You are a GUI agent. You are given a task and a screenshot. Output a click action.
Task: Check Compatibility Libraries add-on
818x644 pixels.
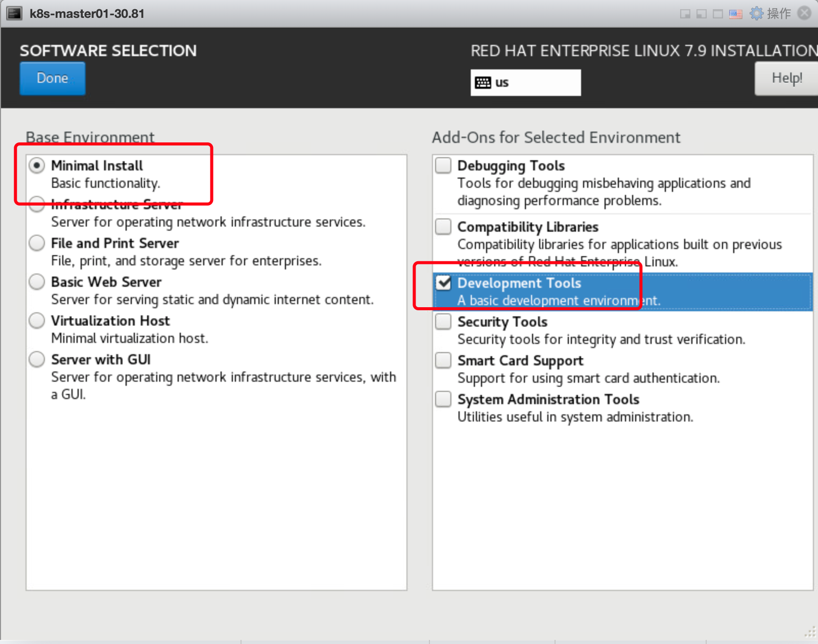[x=443, y=227]
